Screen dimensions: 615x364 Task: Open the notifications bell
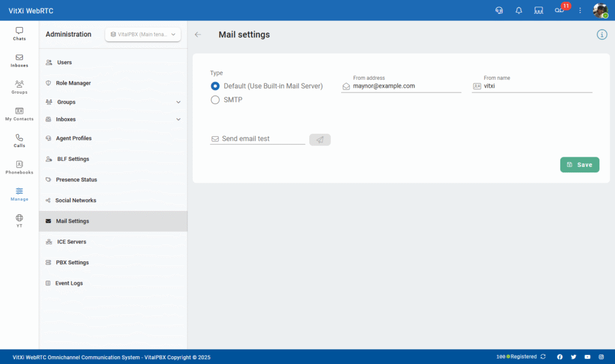point(519,10)
